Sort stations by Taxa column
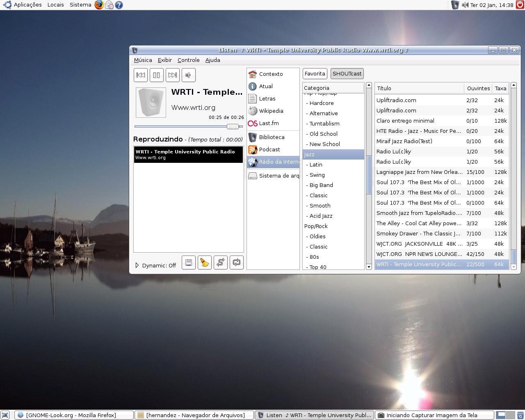Screen dimensions: 525x420 point(501,88)
